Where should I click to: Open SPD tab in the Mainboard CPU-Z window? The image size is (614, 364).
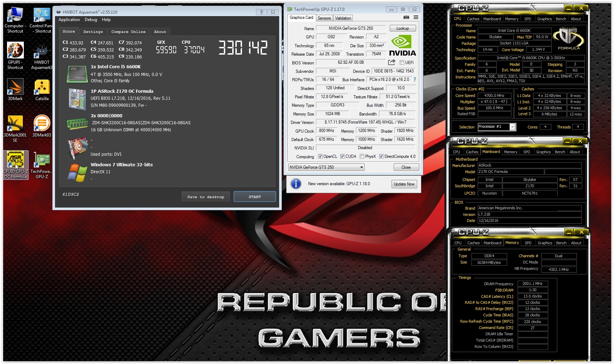[x=526, y=152]
